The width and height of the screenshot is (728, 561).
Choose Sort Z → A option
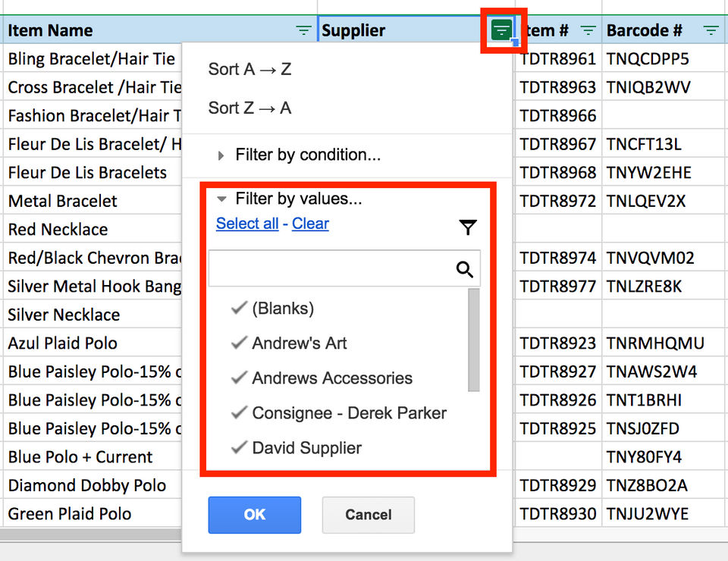click(249, 108)
